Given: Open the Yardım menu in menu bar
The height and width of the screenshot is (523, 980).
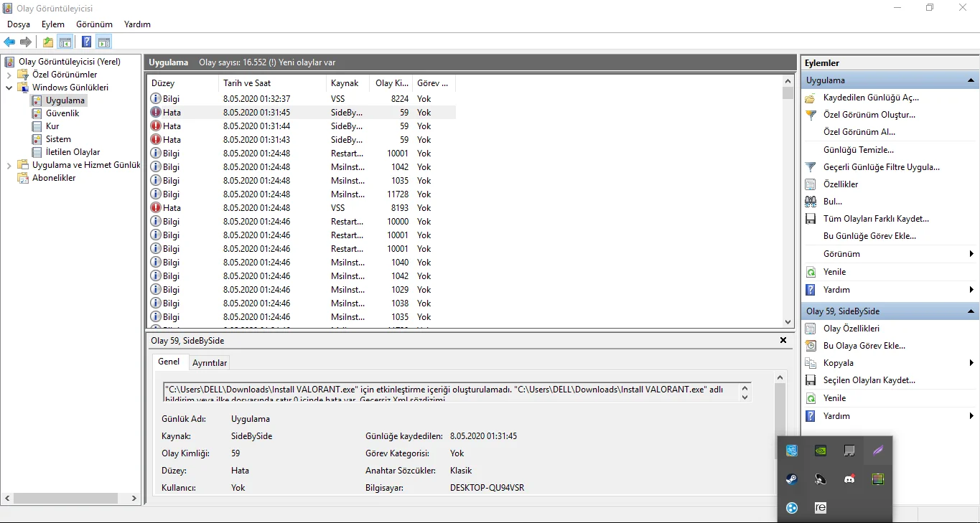Looking at the screenshot, I should coord(137,24).
